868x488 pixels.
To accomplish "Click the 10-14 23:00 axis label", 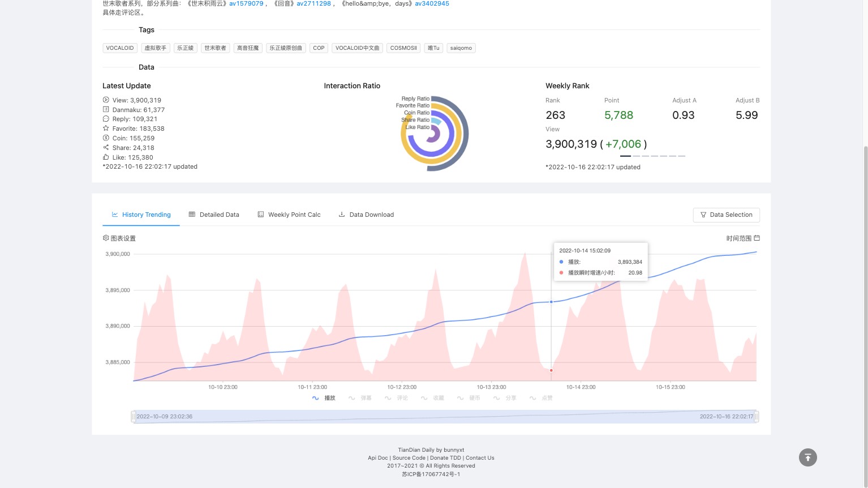I will pos(581,387).
